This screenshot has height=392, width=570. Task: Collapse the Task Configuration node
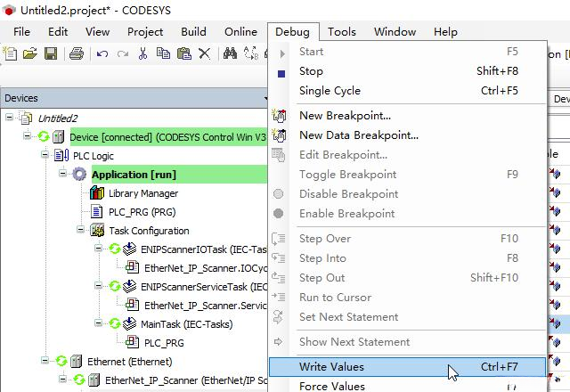tap(81, 229)
